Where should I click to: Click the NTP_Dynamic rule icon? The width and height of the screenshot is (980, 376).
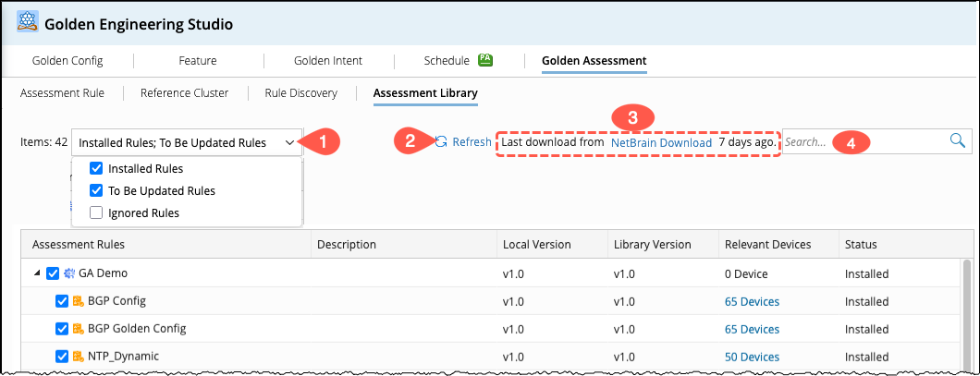tap(79, 357)
